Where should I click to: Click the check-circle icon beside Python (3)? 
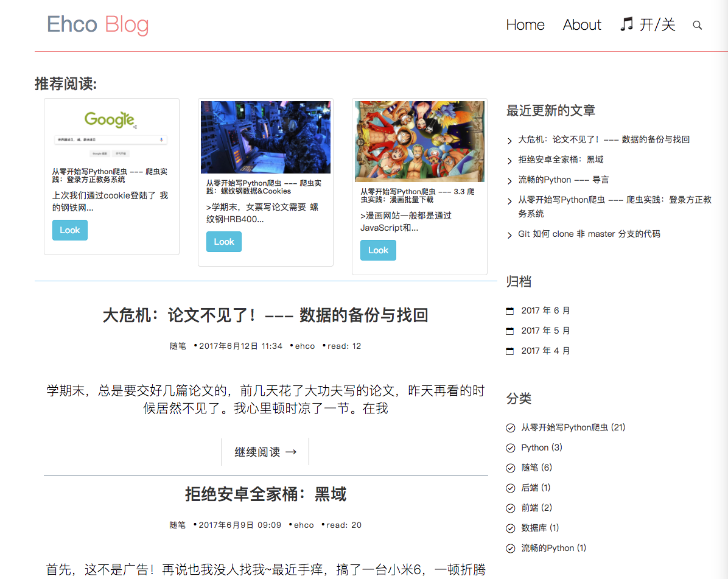(510, 448)
